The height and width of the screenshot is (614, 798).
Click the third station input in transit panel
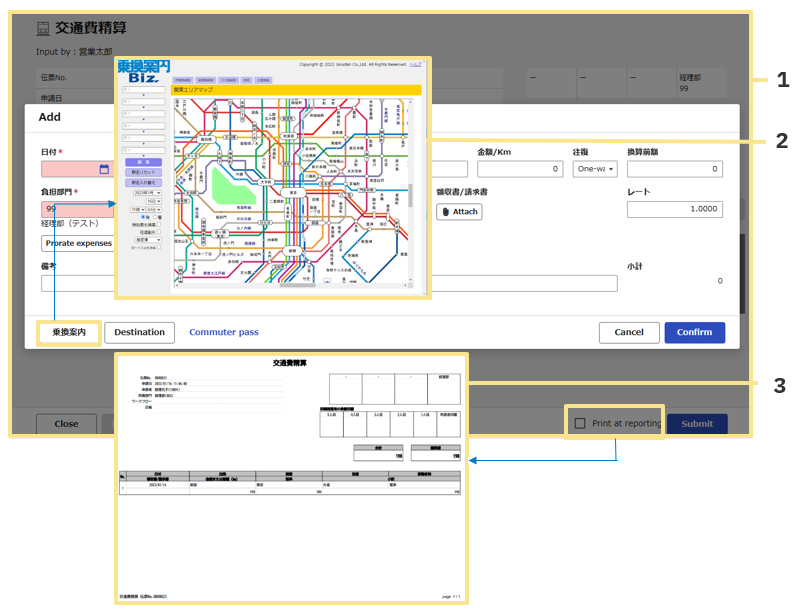click(x=144, y=114)
